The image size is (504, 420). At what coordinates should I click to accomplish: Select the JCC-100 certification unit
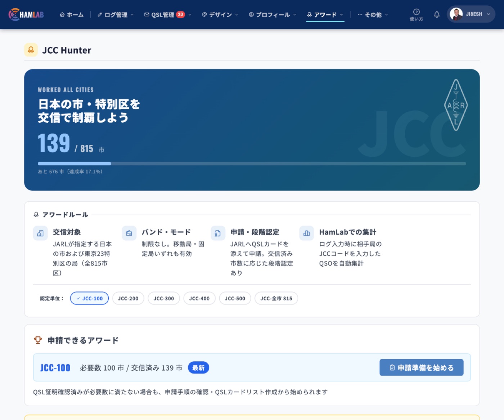(89, 298)
